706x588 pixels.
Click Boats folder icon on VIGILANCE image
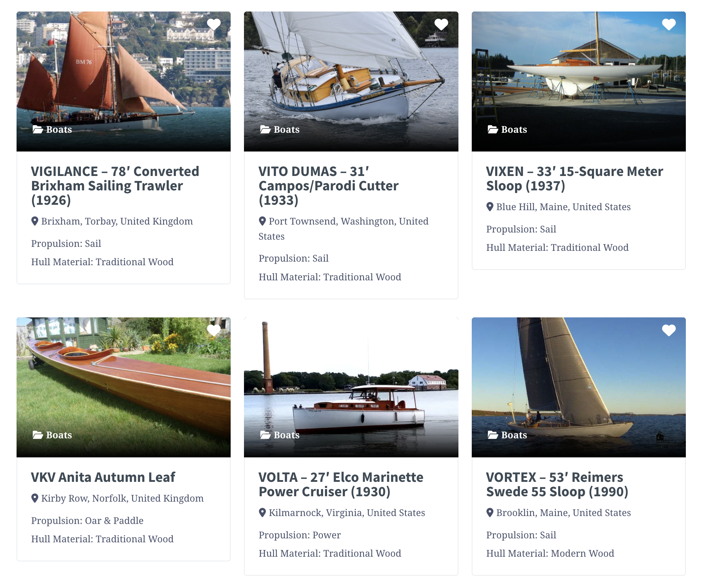click(38, 130)
